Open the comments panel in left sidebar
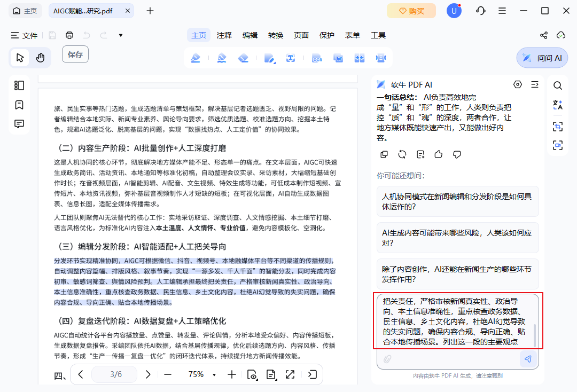 [x=19, y=124]
